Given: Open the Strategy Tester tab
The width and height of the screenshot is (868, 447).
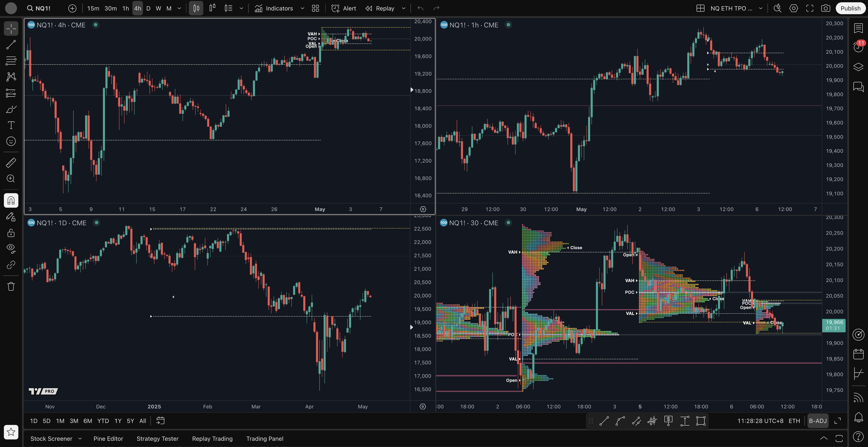Looking at the screenshot, I should pyautogui.click(x=157, y=439).
